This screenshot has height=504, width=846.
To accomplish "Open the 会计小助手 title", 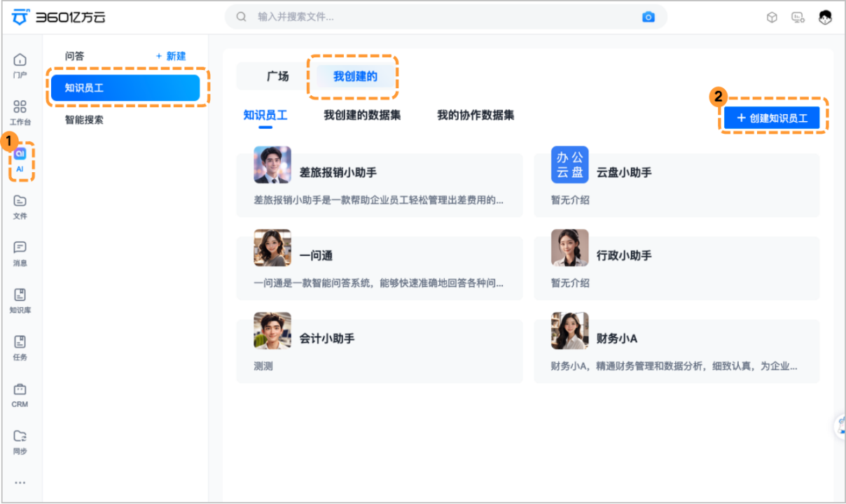I will click(x=327, y=338).
